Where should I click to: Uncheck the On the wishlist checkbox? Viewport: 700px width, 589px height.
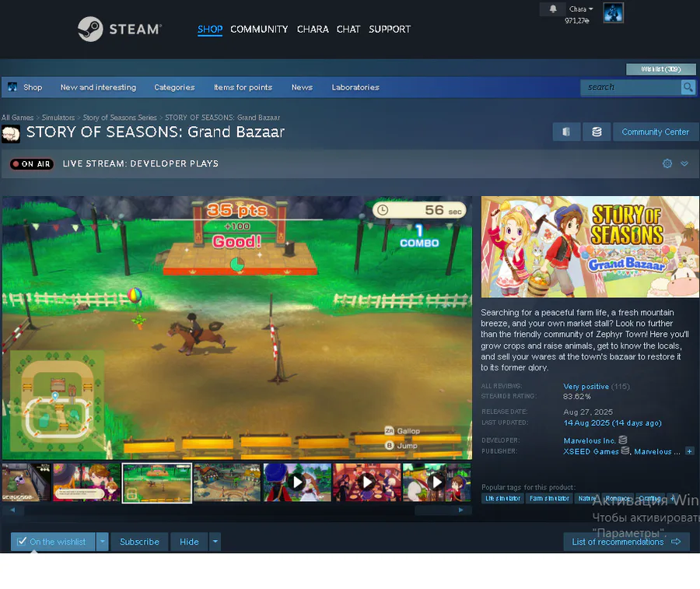click(x=22, y=542)
